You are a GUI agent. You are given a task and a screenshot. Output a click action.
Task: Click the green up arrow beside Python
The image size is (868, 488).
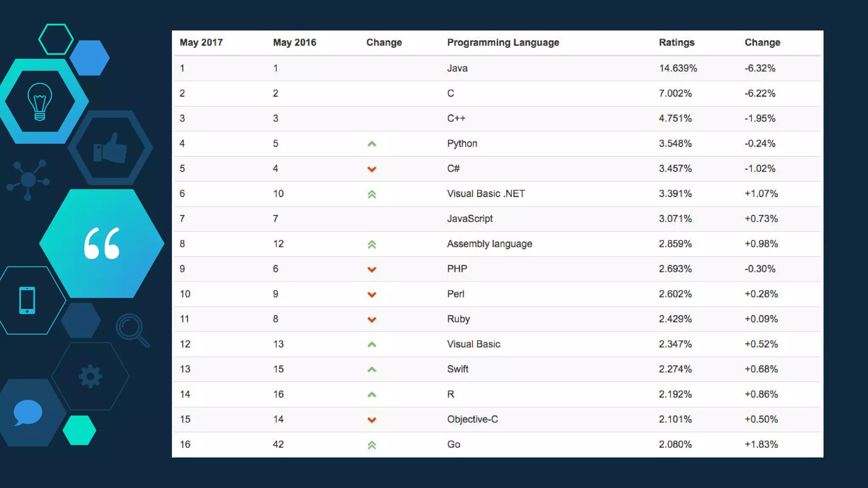tap(372, 144)
